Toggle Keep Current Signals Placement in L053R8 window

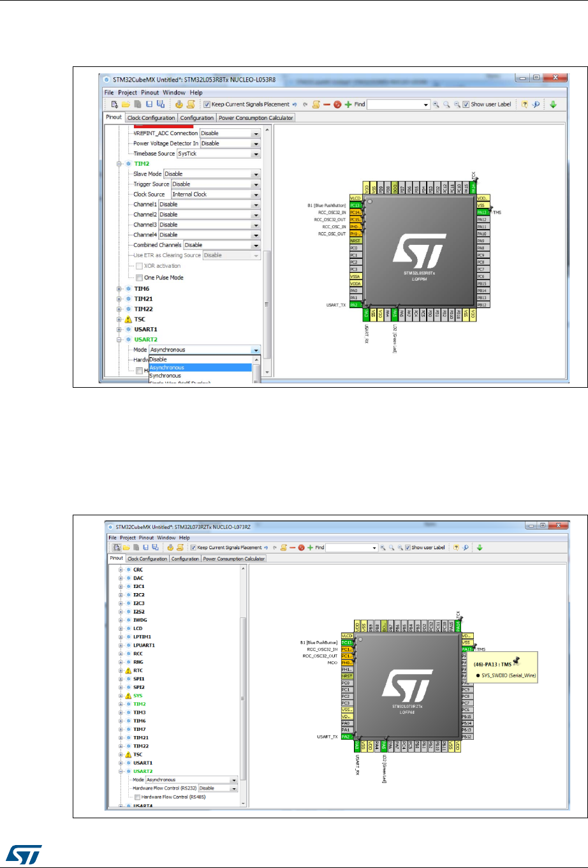click(206, 104)
